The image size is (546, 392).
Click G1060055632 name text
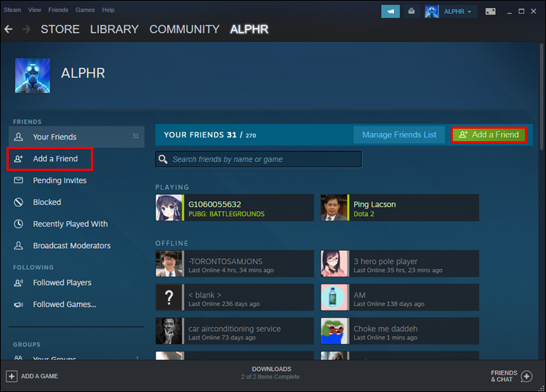(214, 204)
